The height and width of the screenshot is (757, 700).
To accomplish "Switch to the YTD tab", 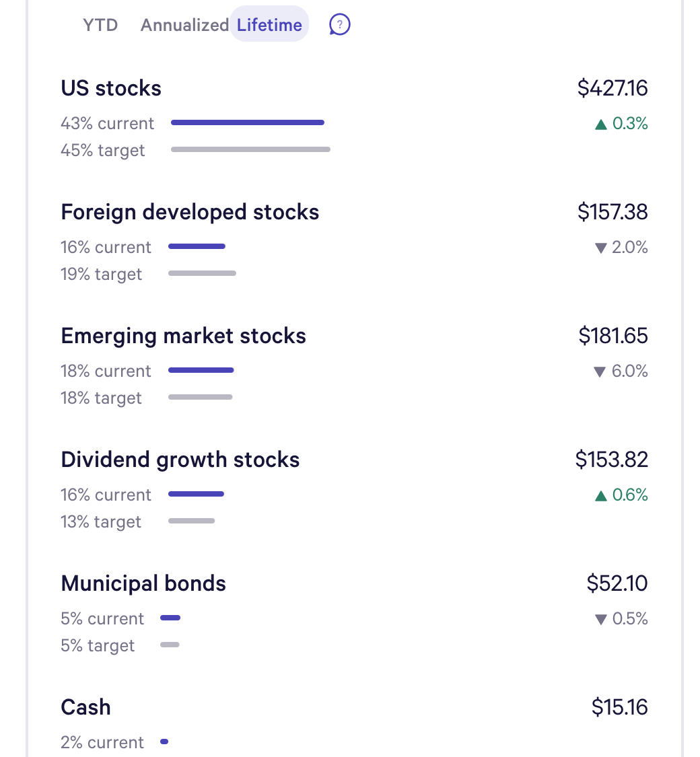I will pyautogui.click(x=100, y=25).
